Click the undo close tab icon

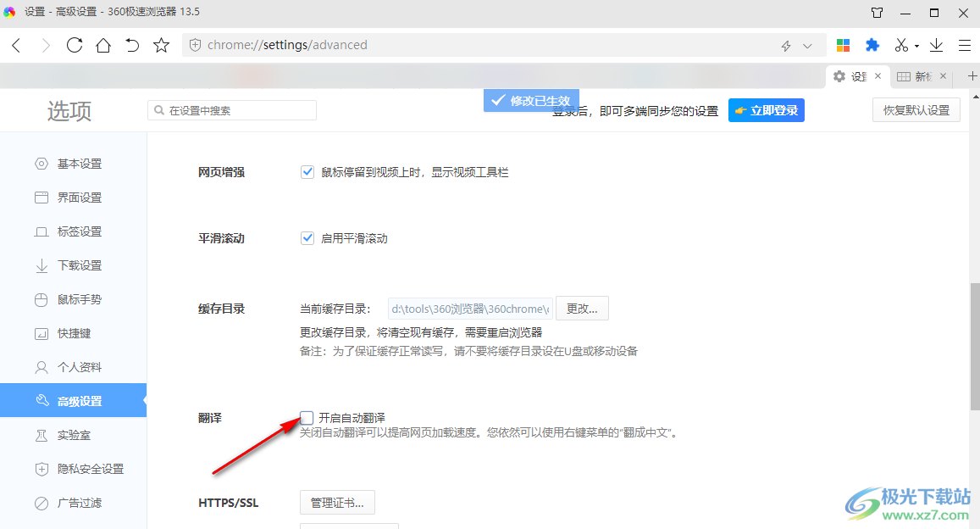[x=132, y=45]
